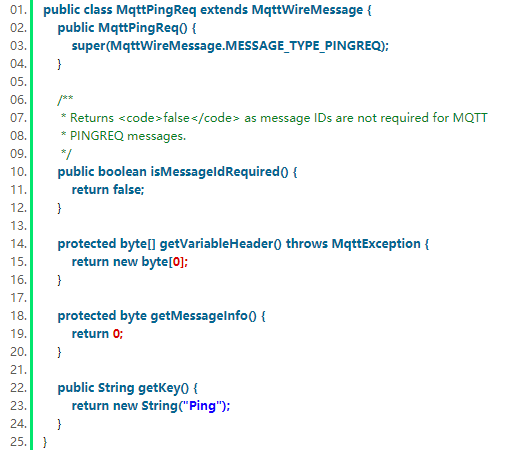The image size is (505, 454).
Task: Click line number 05.
Action: pos(18,82)
